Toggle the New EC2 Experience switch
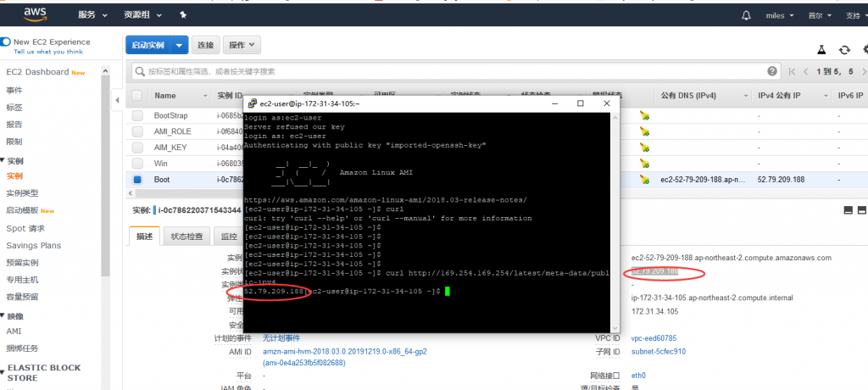The image size is (868, 390). (6, 42)
